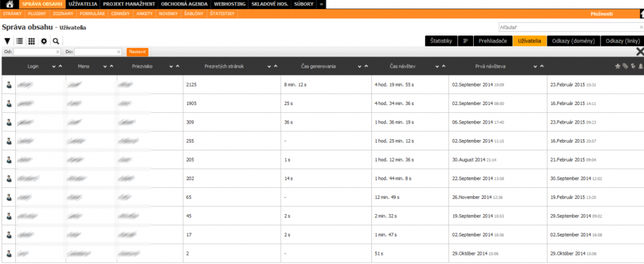Sort Login column descending
644x264 pixels.
pos(53,66)
